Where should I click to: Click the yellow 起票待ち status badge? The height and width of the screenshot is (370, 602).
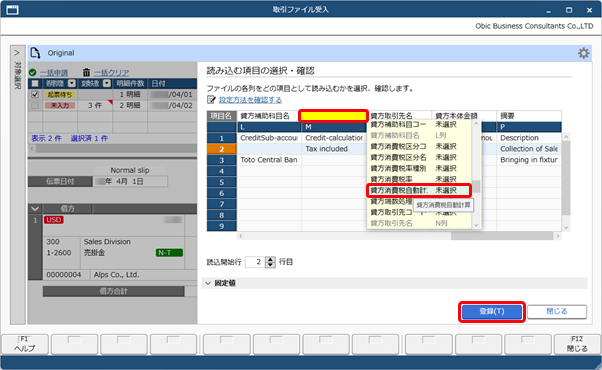[x=60, y=94]
